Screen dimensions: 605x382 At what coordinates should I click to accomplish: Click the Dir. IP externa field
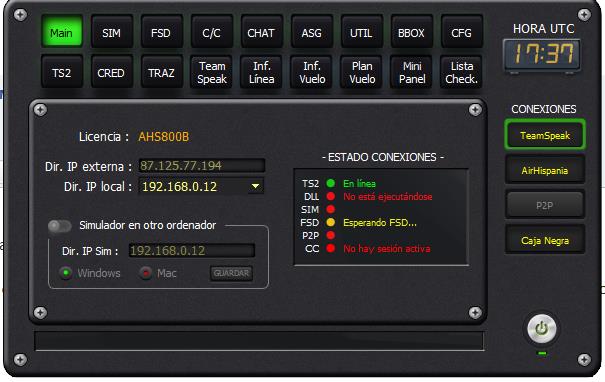click(202, 166)
